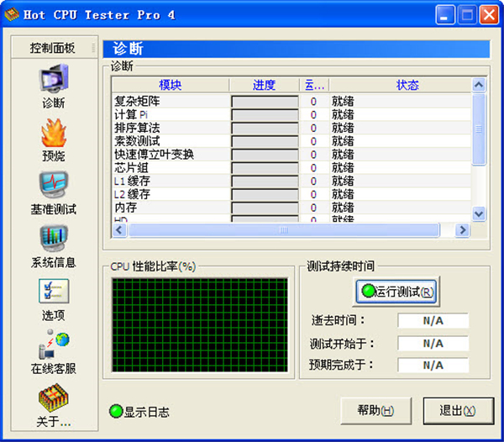Select the L1 缓存 module row

[291, 181]
